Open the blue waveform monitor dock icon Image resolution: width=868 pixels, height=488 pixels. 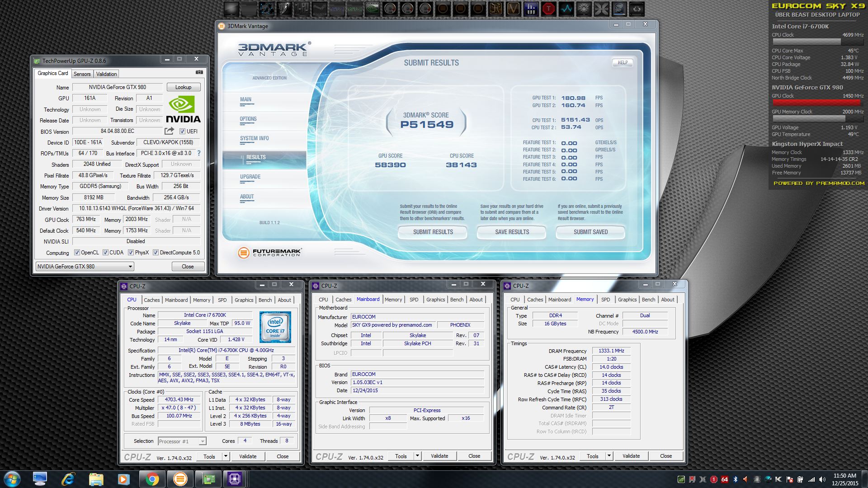click(x=566, y=9)
